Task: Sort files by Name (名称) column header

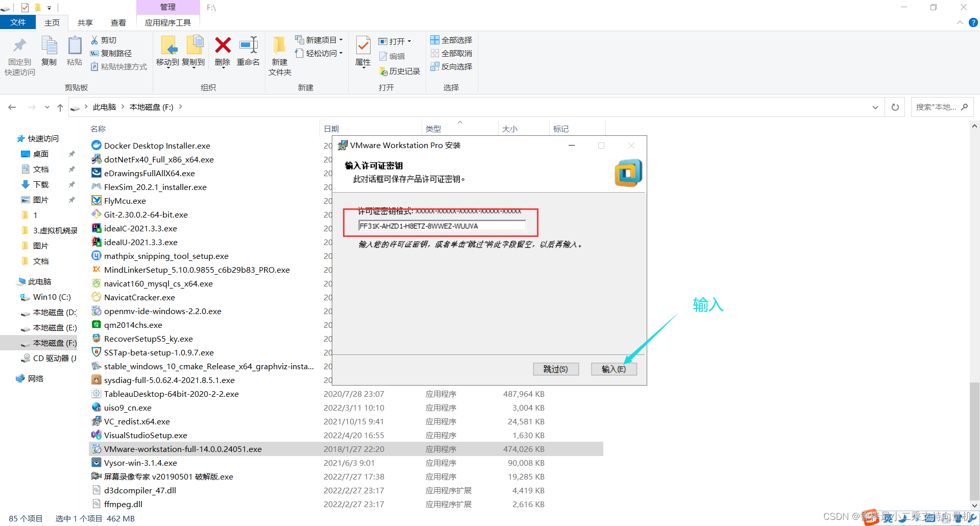Action: tap(97, 129)
